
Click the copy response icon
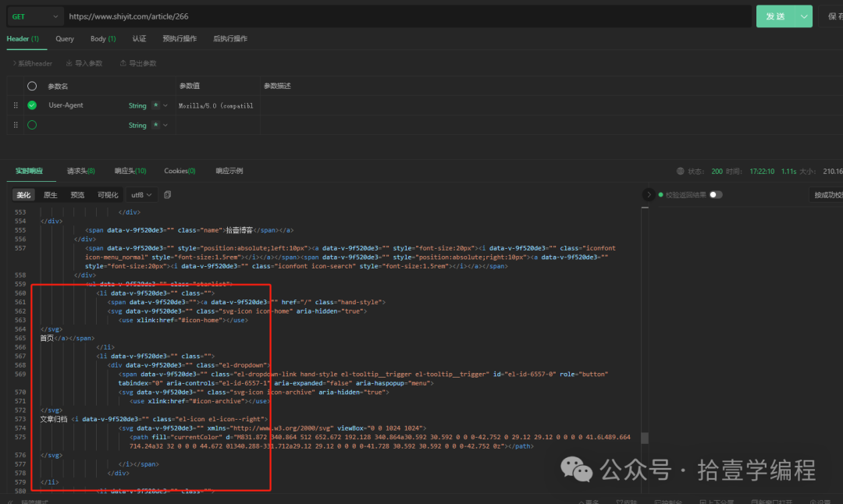coord(167,195)
